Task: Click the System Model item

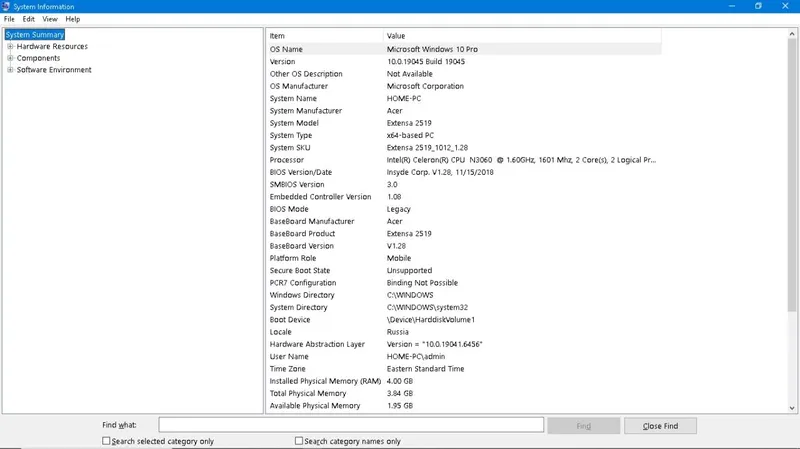Action: click(x=294, y=123)
